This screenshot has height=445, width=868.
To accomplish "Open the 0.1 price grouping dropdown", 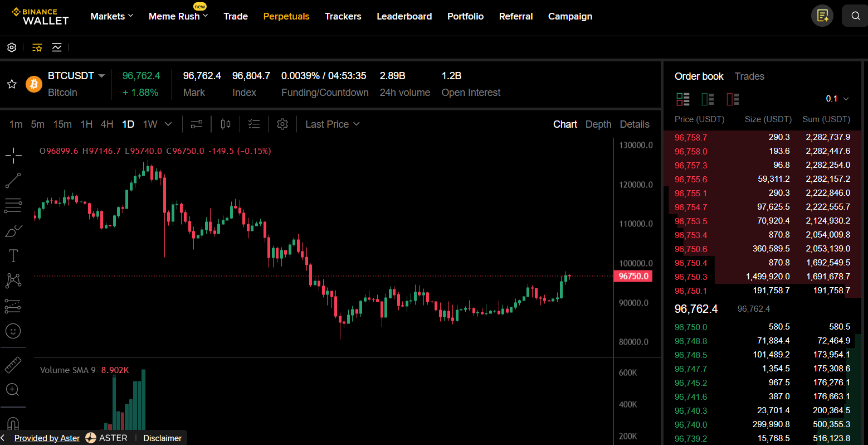I will [837, 99].
